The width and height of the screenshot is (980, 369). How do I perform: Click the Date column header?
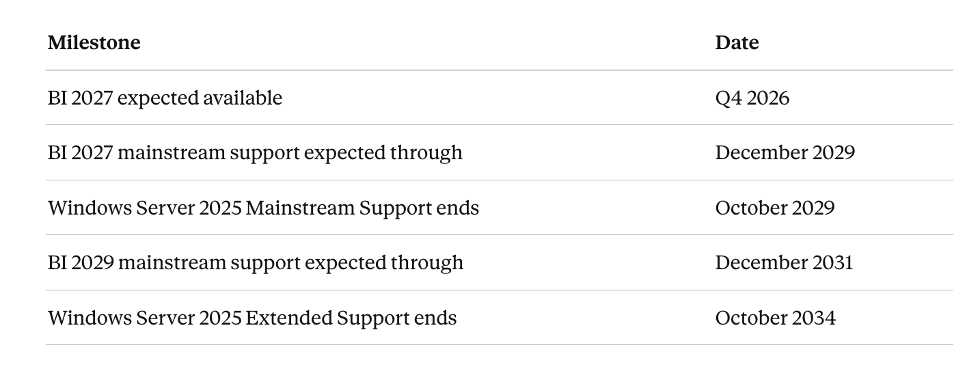737,42
